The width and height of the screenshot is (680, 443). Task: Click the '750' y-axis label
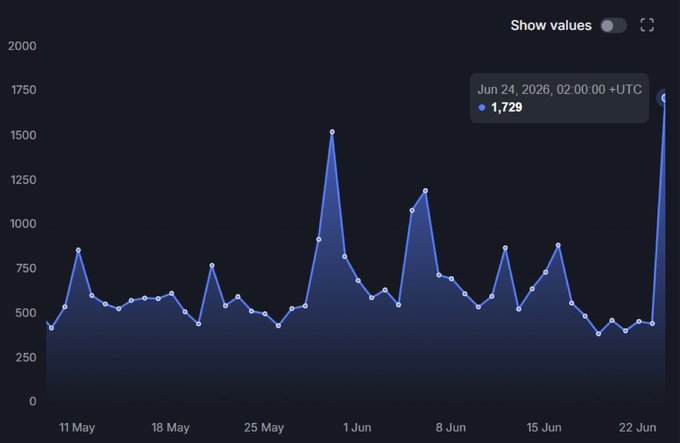pos(26,268)
